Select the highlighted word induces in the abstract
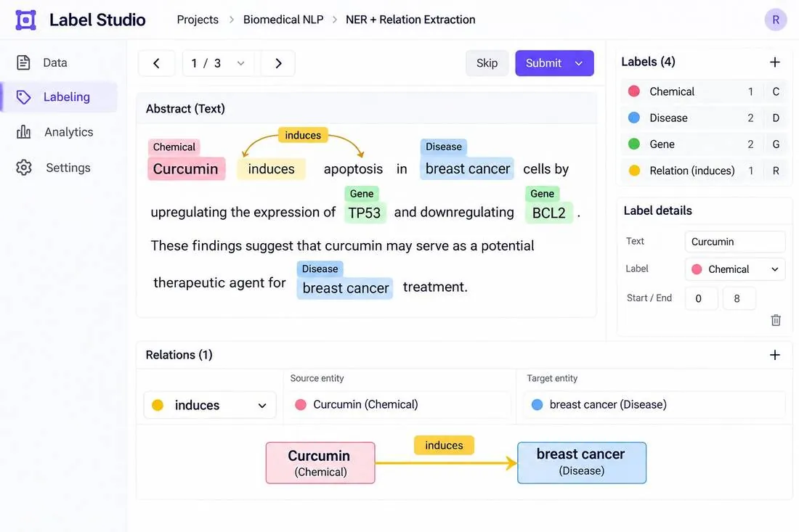 point(271,169)
